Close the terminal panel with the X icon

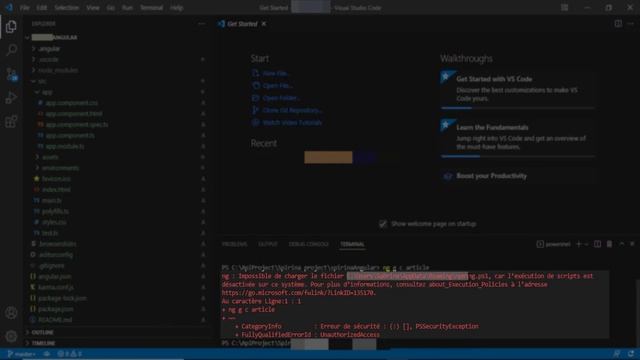tap(632, 244)
